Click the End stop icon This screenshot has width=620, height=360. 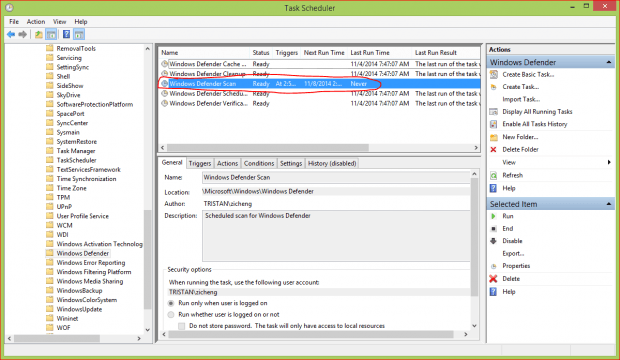point(493,229)
